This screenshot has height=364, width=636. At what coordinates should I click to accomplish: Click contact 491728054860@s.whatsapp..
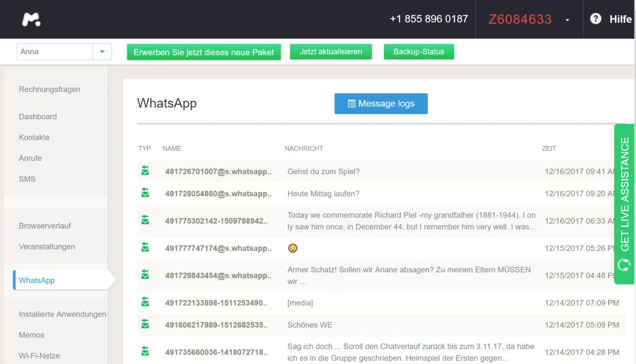point(218,194)
